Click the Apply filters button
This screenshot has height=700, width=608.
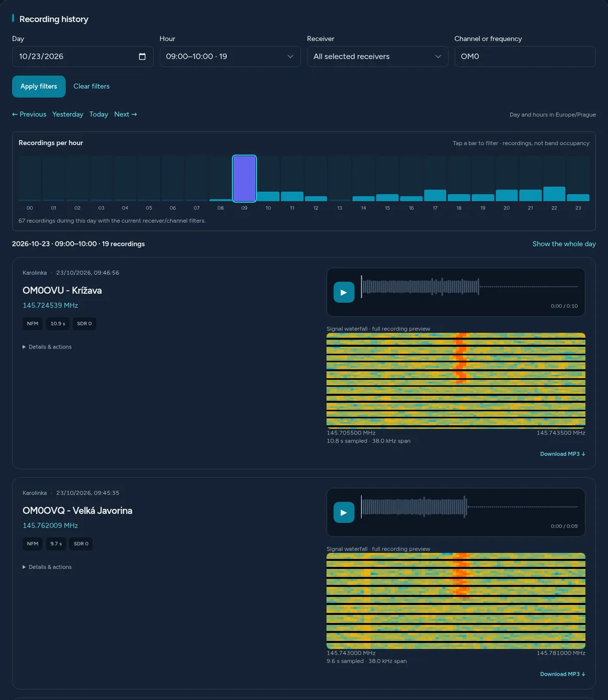[x=39, y=86]
